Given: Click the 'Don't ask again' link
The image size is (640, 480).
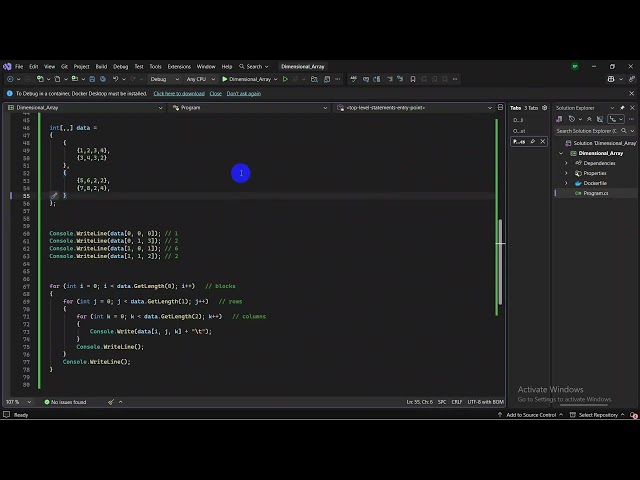Looking at the screenshot, I should click(x=244, y=93).
